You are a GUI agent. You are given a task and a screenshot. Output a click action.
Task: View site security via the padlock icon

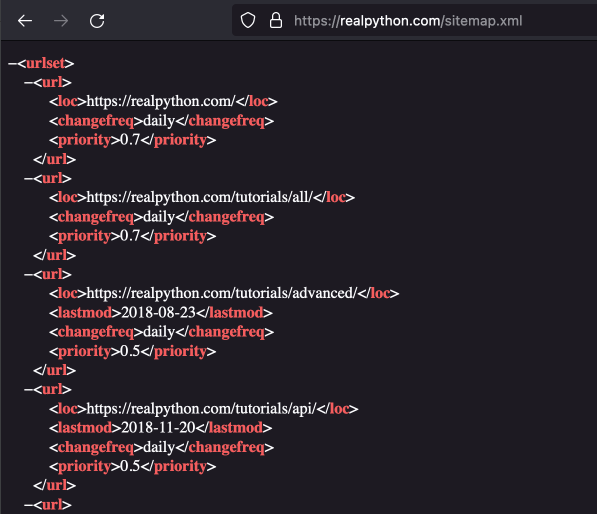pos(276,21)
